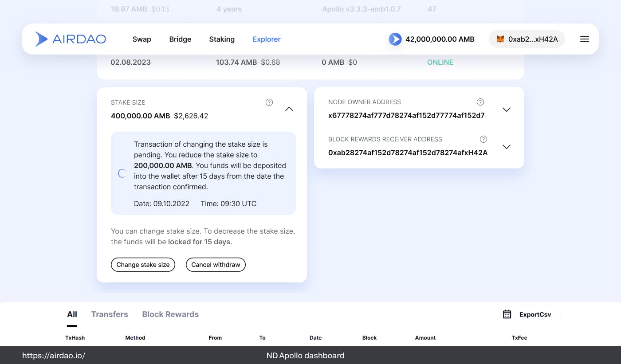
Task: Click the 200,000.00 AMB reduced stake amount
Action: click(x=164, y=165)
